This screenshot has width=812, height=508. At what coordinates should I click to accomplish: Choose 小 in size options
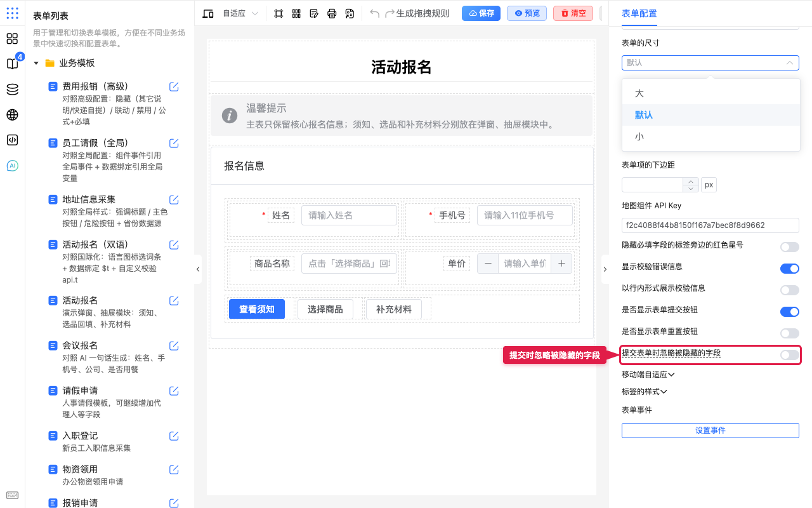click(710, 137)
